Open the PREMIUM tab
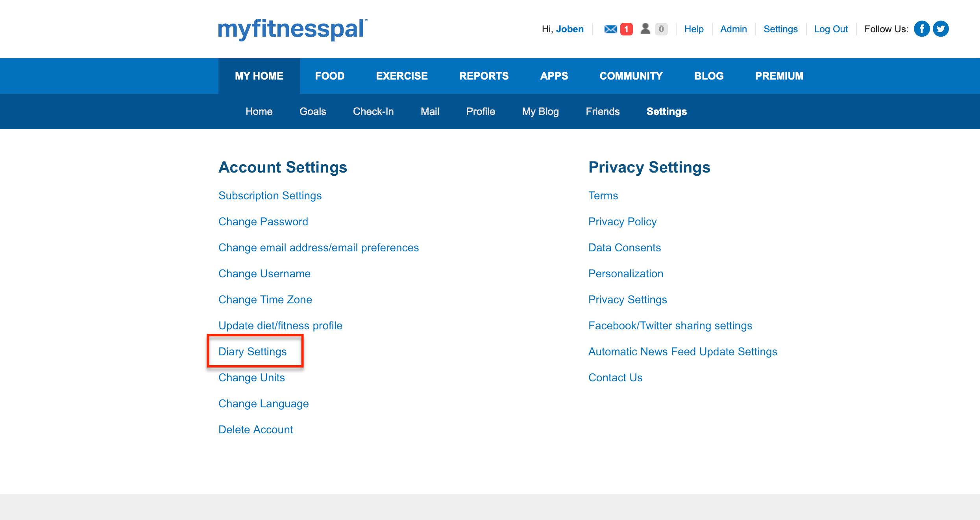Screen dimensions: 980x520 coord(779,76)
